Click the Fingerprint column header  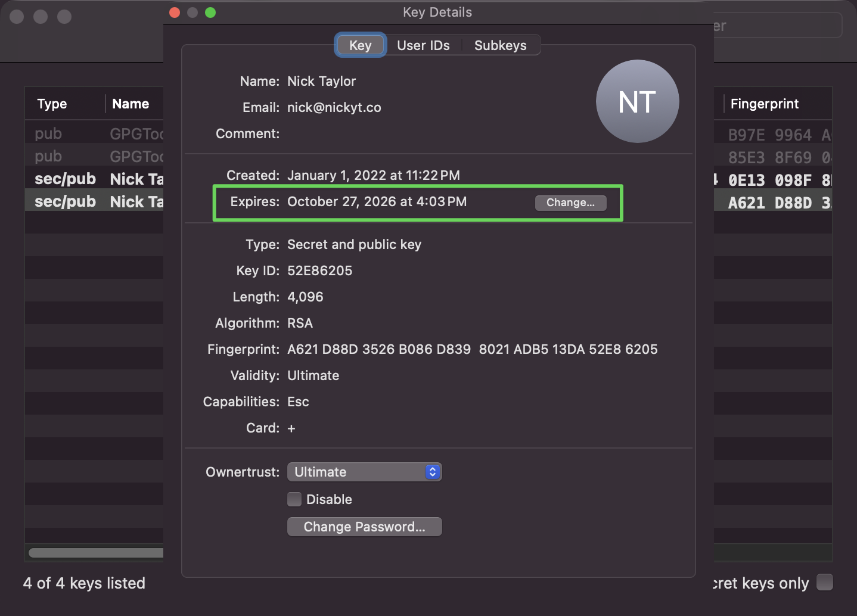click(x=765, y=104)
